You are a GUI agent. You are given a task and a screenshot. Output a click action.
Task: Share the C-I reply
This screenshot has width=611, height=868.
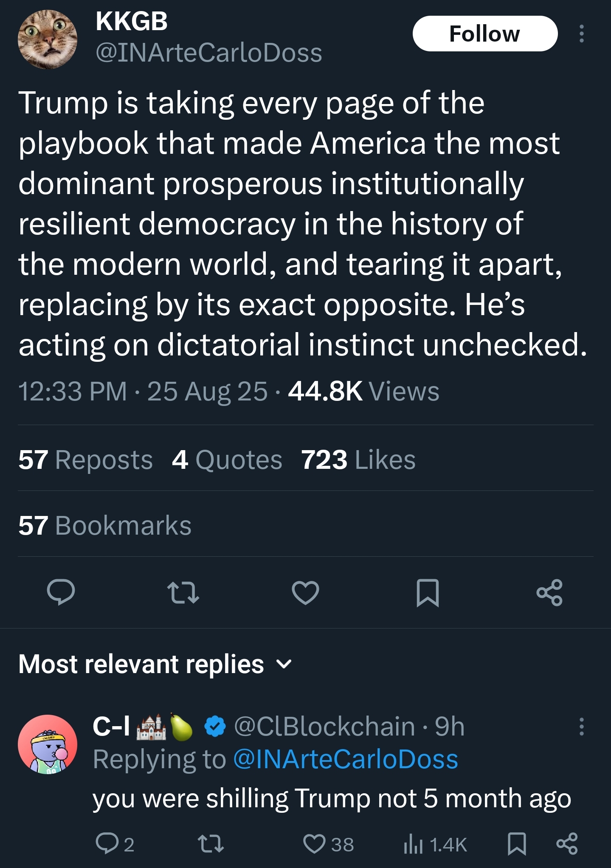567,843
